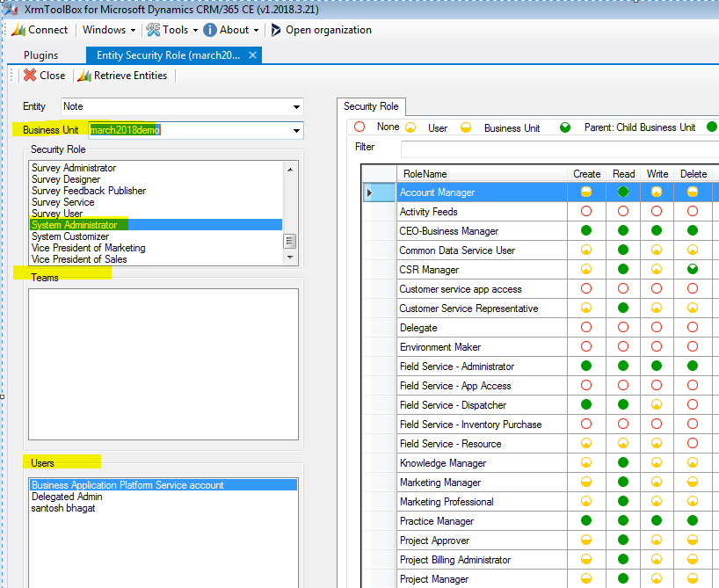
Task: Click Account Manager Delete privilege icon
Action: (693, 192)
